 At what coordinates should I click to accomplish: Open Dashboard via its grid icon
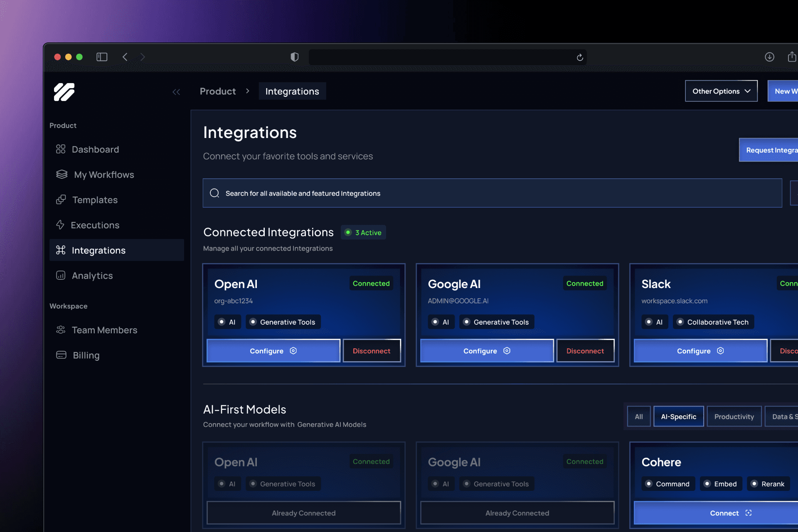[61, 149]
